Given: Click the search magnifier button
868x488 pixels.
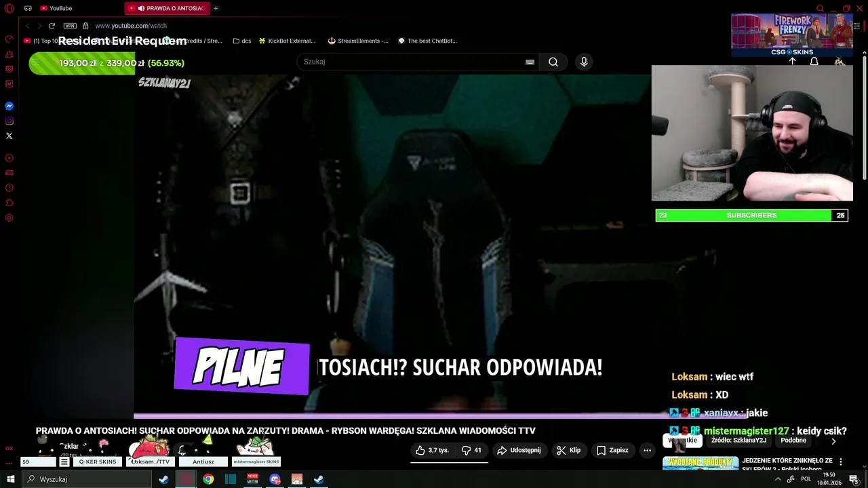Looking at the screenshot, I should (x=553, y=62).
